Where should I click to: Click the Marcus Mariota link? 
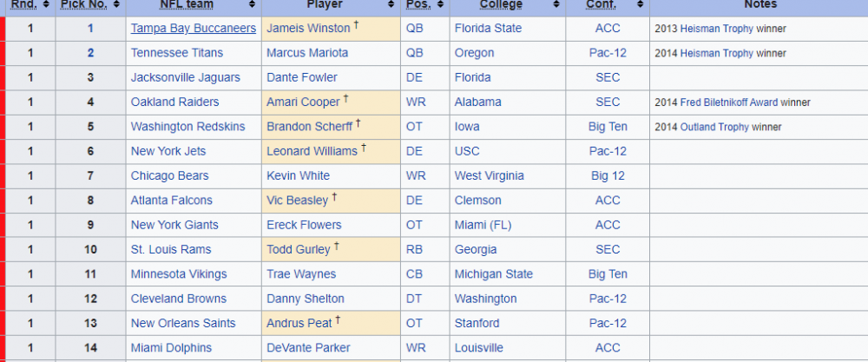point(307,53)
